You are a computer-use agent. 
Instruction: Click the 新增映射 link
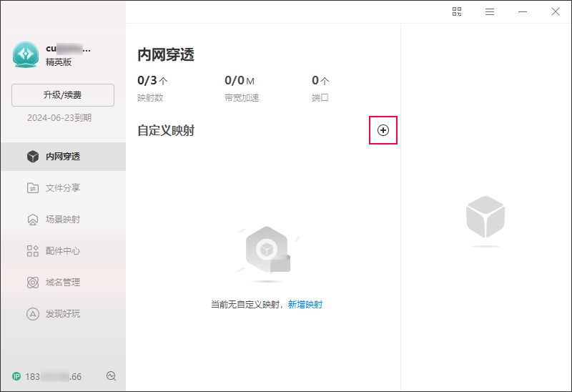pyautogui.click(x=305, y=305)
